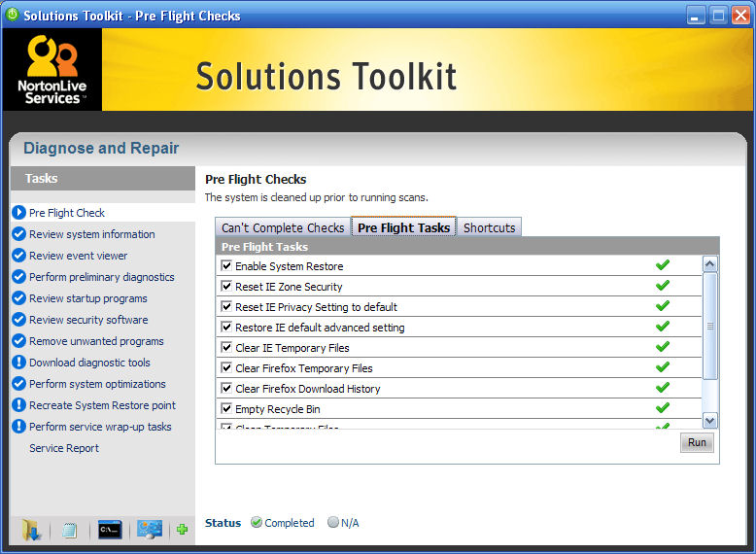Click the NortonLive Services logo
This screenshot has width=756, height=554.
click(52, 69)
